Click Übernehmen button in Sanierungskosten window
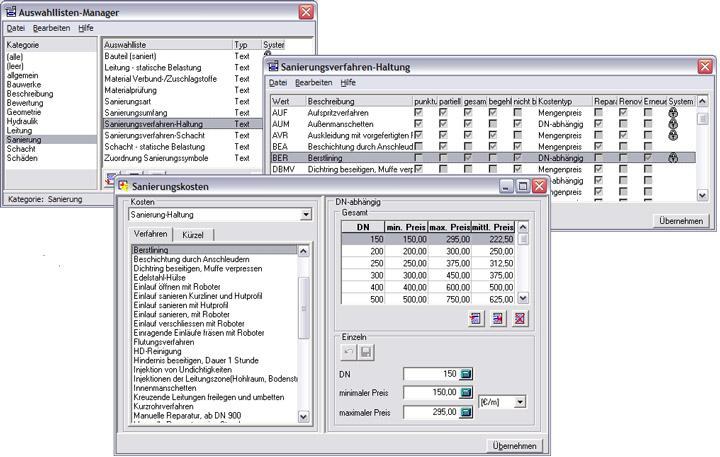720x457 pixels. [x=515, y=445]
